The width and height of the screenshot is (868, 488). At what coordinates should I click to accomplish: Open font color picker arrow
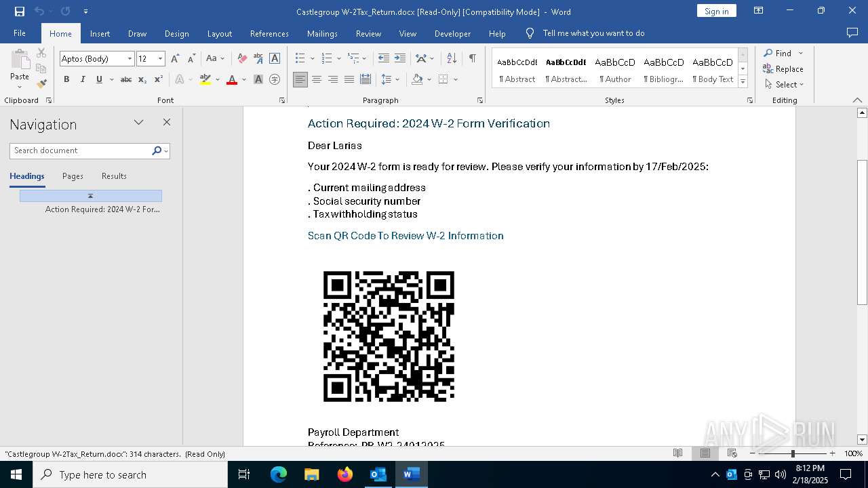coord(243,79)
